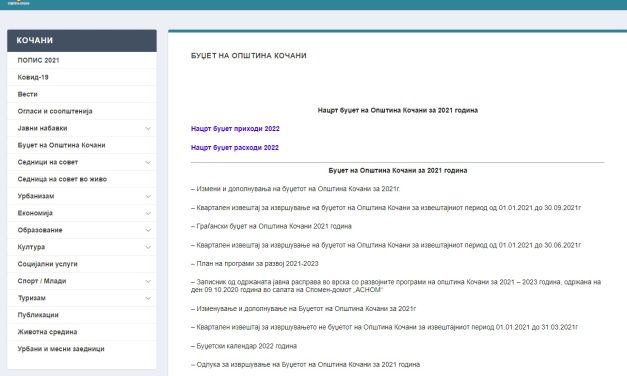Click the Нацрт буџет приходи 2022 link
Screen dimensions: 627x376
tap(235, 129)
